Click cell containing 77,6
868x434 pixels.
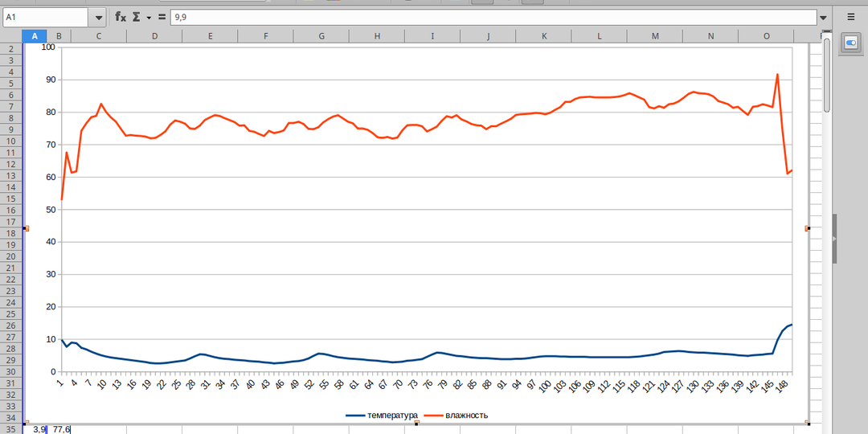coord(61,429)
